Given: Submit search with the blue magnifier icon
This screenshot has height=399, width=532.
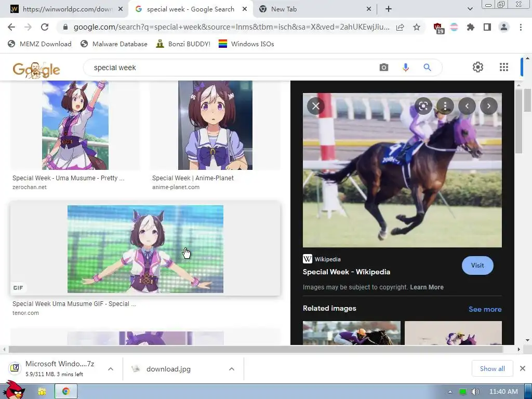Looking at the screenshot, I should (427, 68).
